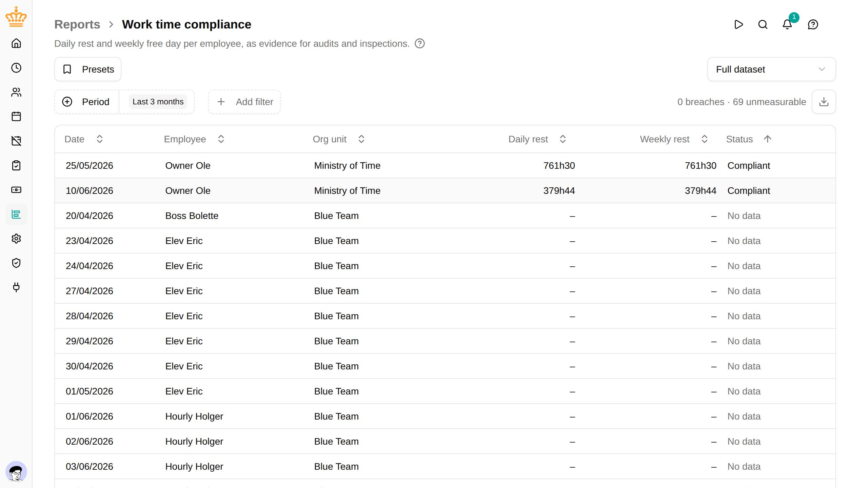Open the shield check icon
868x488 pixels.
click(16, 263)
